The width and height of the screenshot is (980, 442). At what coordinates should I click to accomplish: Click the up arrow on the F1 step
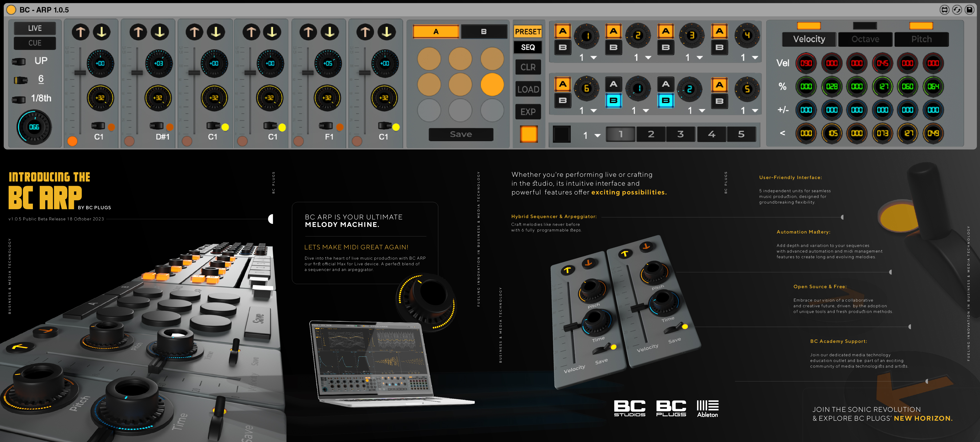tap(308, 32)
